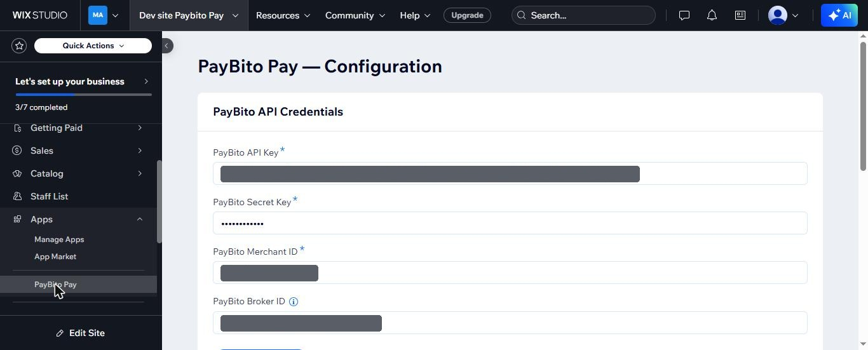The width and height of the screenshot is (868, 350).
Task: Show the PayBito Broker ID info tooltip icon
Action: (x=294, y=302)
